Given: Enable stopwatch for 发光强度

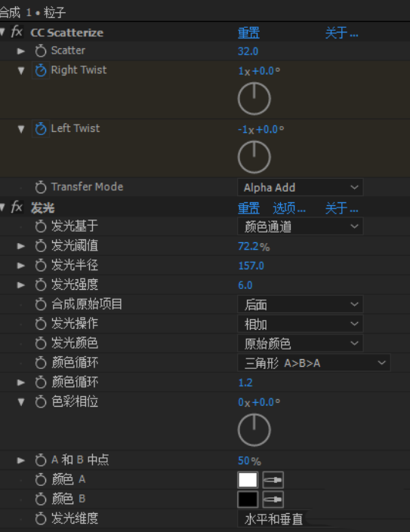Looking at the screenshot, I should click(x=41, y=285).
